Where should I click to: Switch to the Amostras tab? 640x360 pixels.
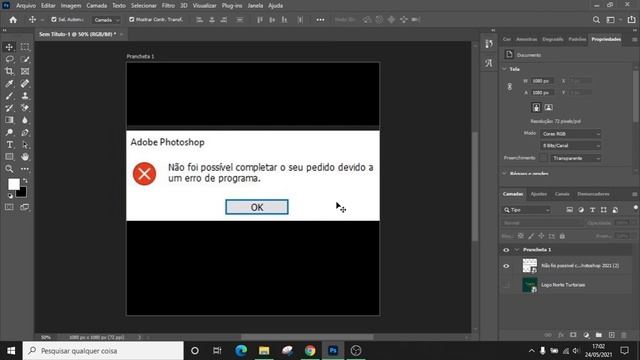point(527,39)
